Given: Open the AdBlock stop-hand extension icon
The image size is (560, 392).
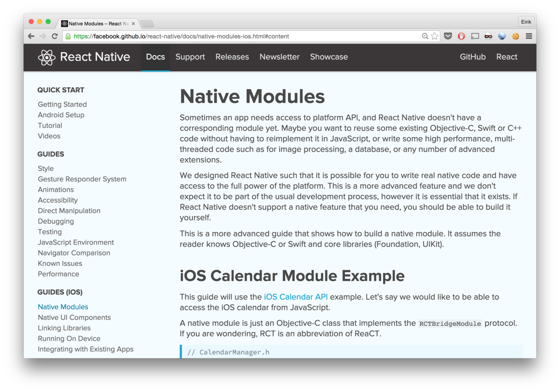Looking at the screenshot, I should click(461, 36).
